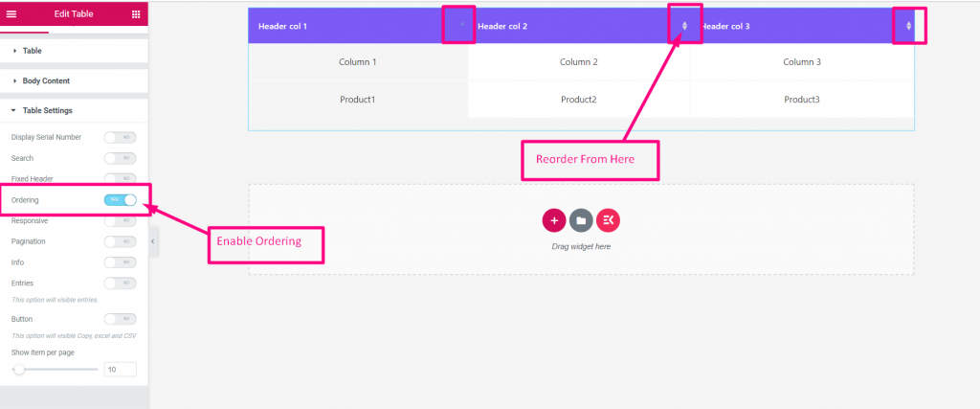Sort table by Header col 1 arrow

click(x=462, y=24)
